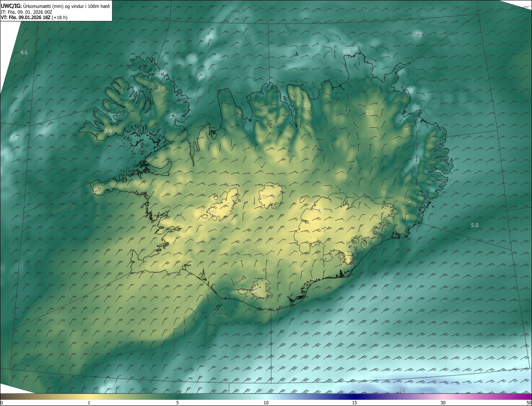Image resolution: width=532 pixels, height=406 pixels.
Task: Click the yellow section of the colour bar
Action: pyautogui.click(x=89, y=396)
